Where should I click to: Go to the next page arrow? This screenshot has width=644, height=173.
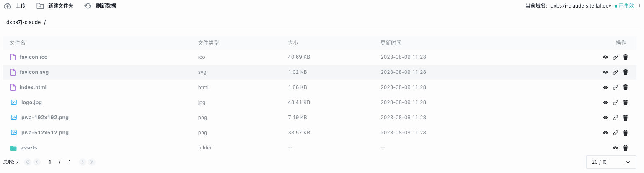coord(83,162)
